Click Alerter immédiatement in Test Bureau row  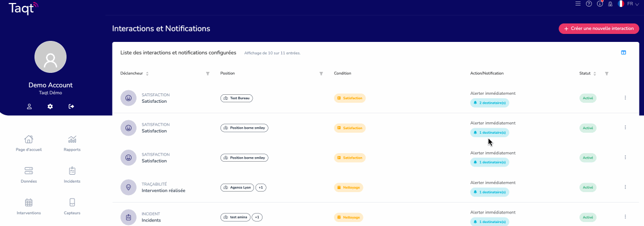[x=492, y=93]
